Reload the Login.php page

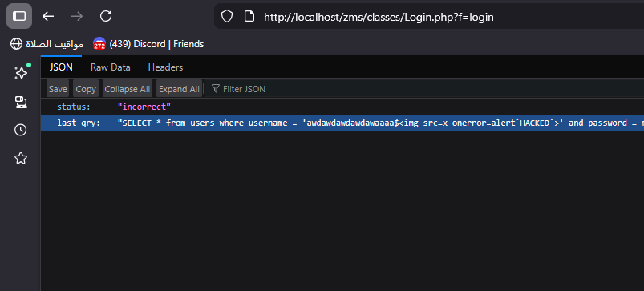tap(106, 16)
